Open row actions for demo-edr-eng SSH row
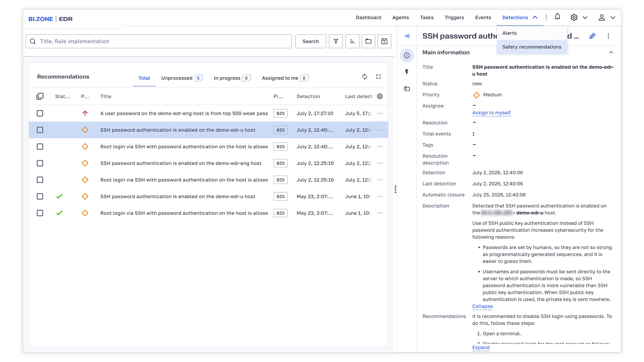The height and width of the screenshot is (362, 644). click(380, 163)
